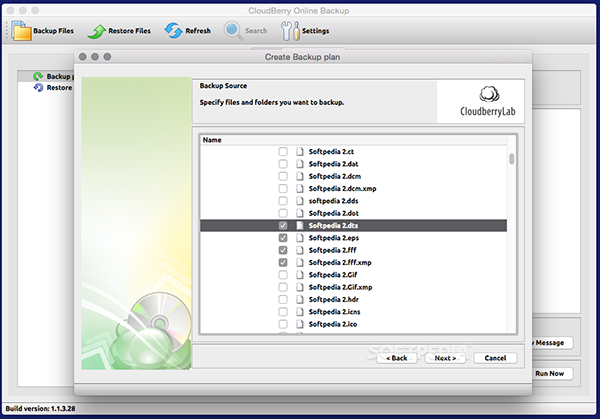Select the Restore plans sidebar icon
This screenshot has width=600, height=419.
[x=38, y=88]
